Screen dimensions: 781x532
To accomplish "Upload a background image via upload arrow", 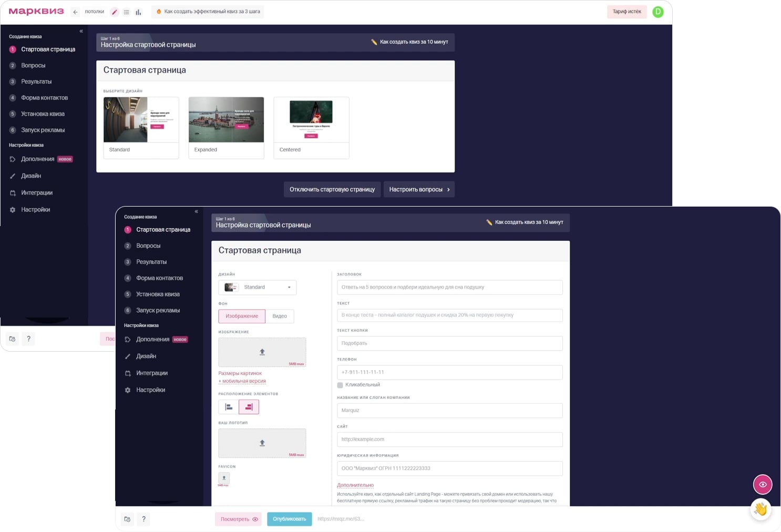I will tap(262, 352).
